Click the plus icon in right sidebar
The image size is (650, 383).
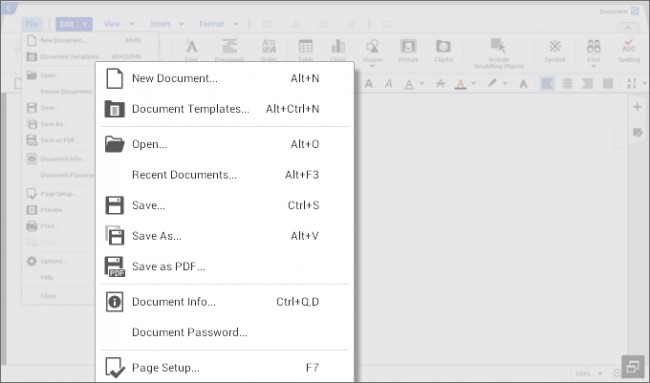click(638, 107)
